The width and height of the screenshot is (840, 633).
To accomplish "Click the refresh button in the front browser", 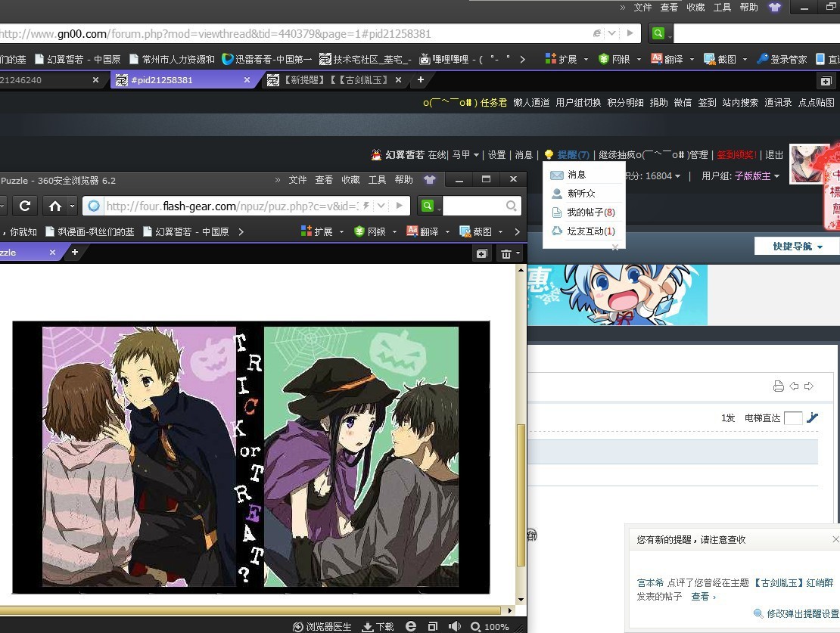I will pos(25,206).
